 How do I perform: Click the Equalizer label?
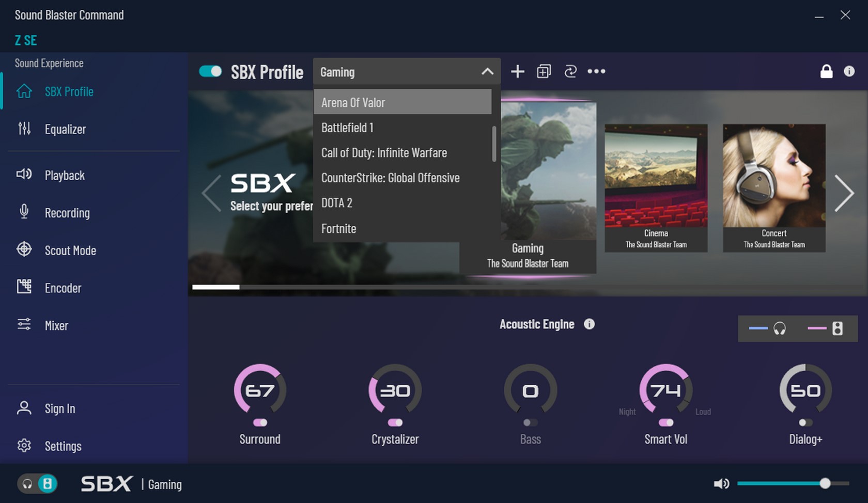pyautogui.click(x=65, y=129)
